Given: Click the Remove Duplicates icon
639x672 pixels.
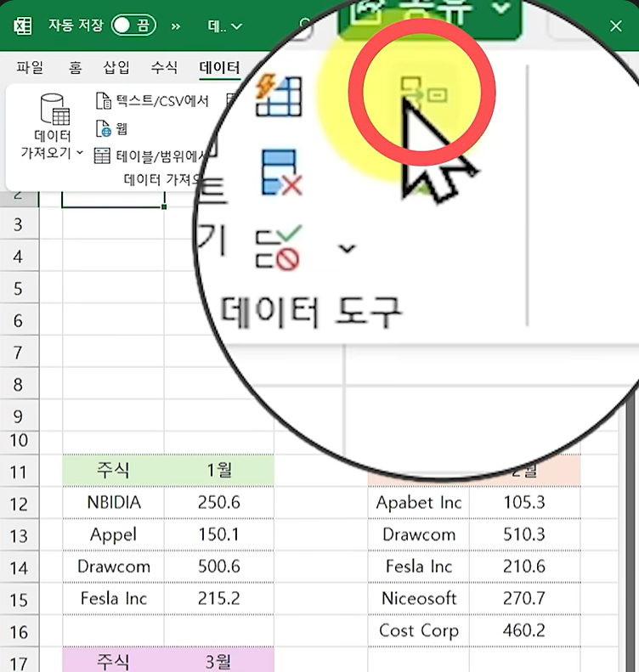Looking at the screenshot, I should click(281, 172).
